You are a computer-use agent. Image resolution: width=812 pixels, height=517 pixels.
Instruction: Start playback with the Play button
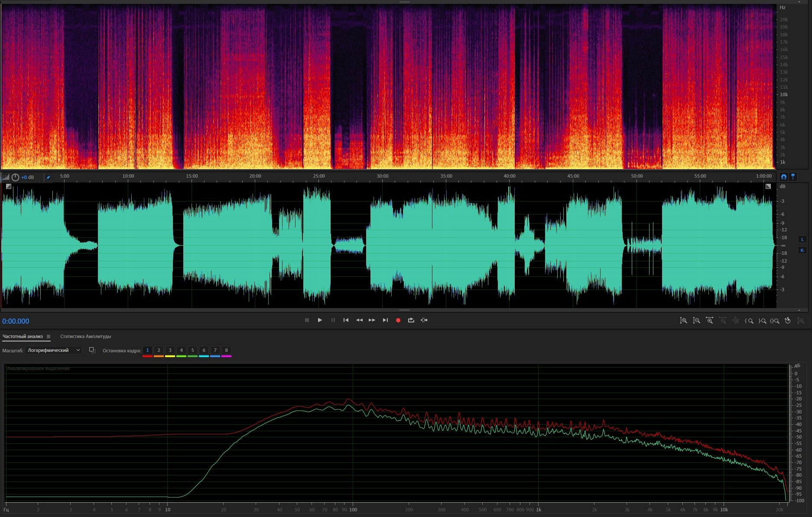tap(320, 320)
